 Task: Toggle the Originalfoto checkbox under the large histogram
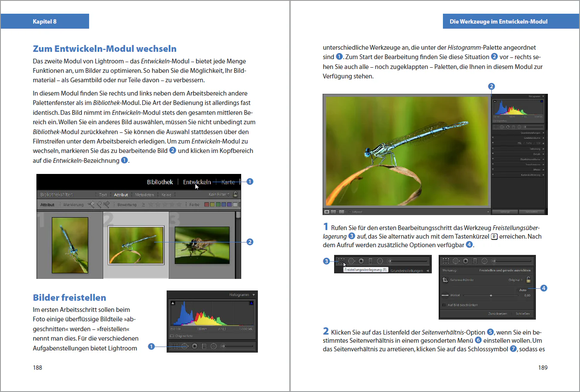click(172, 336)
